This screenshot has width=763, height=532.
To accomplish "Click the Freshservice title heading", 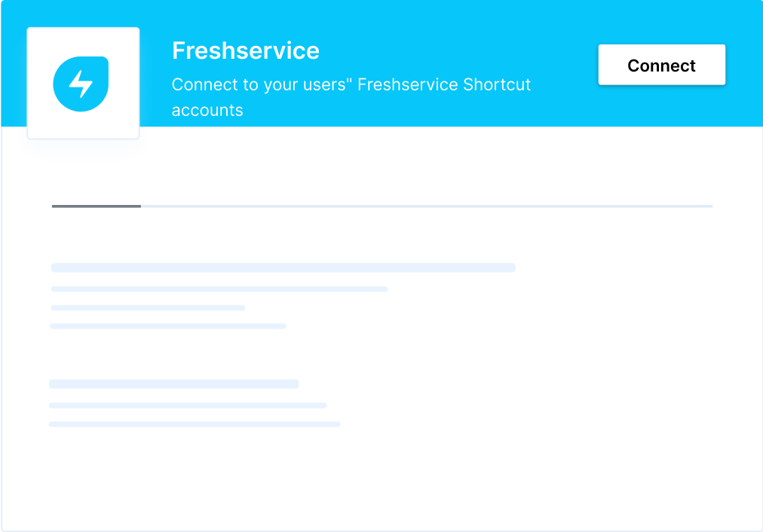I will point(246,50).
